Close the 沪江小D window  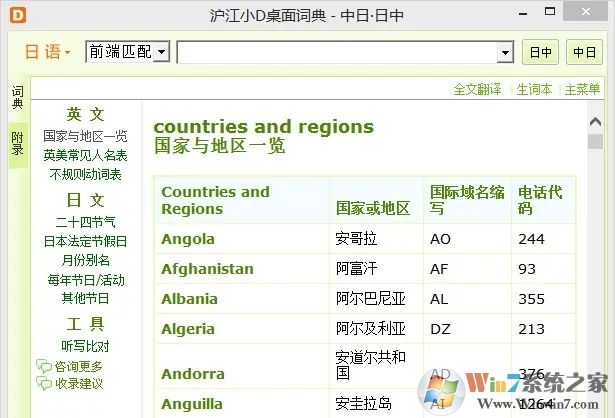pos(586,11)
